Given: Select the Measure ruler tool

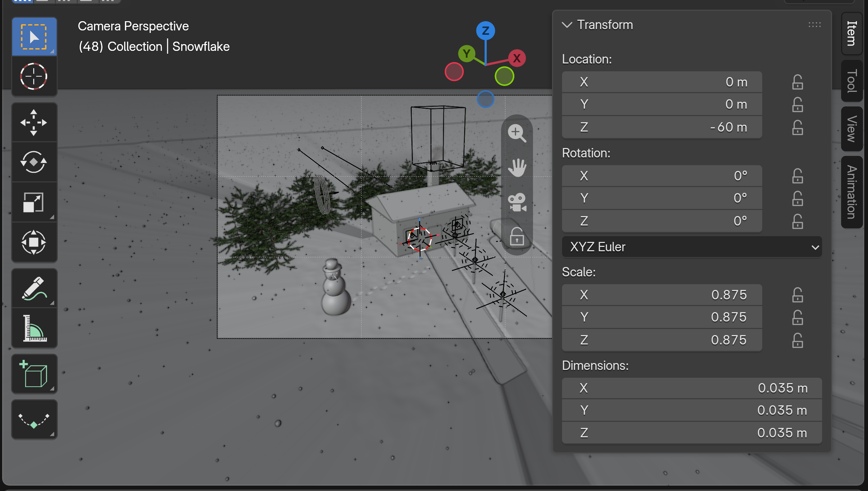Looking at the screenshot, I should point(34,328).
